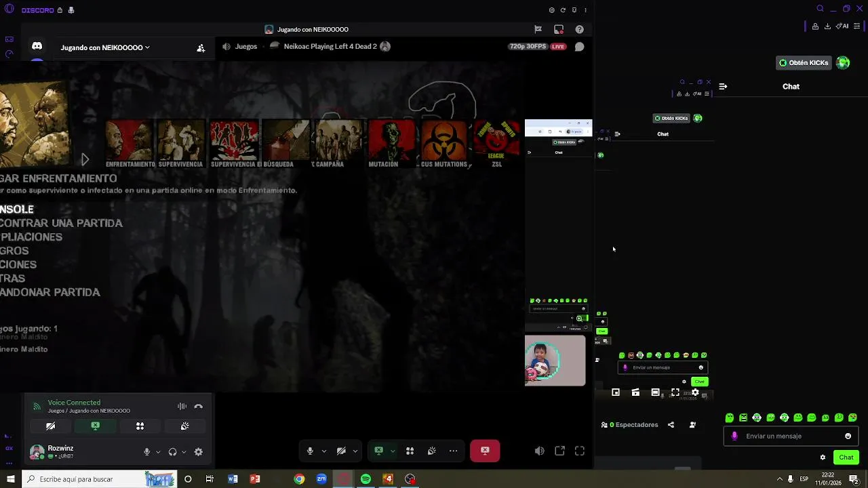Open microphone options arrow beside Rozwinz mic
This screenshot has height=488, width=868.
158,452
